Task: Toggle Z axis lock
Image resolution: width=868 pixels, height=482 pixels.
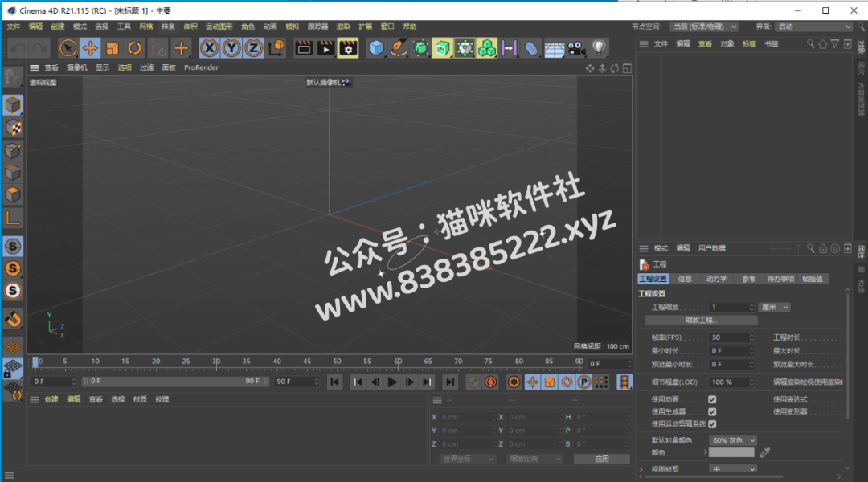Action: (253, 48)
